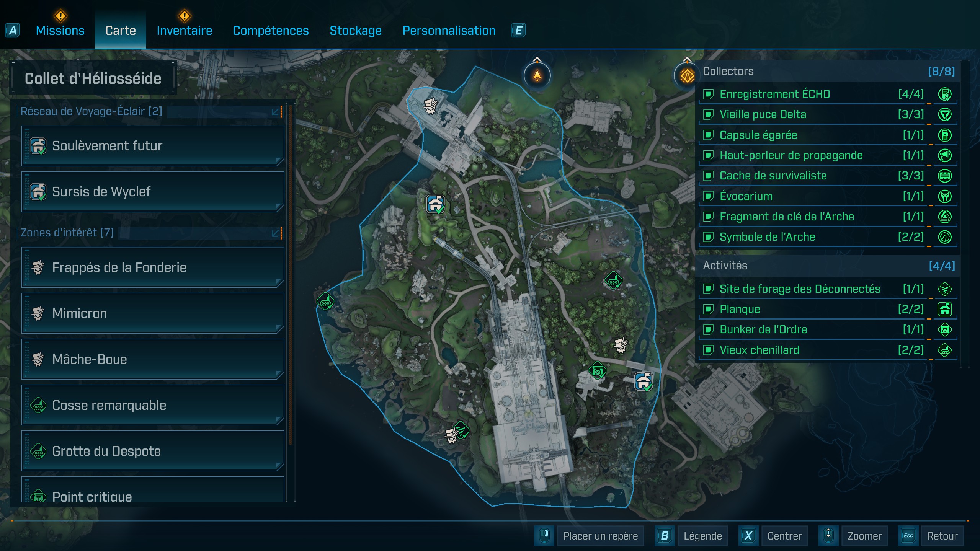Click the crawler marker in east forest

click(x=613, y=280)
